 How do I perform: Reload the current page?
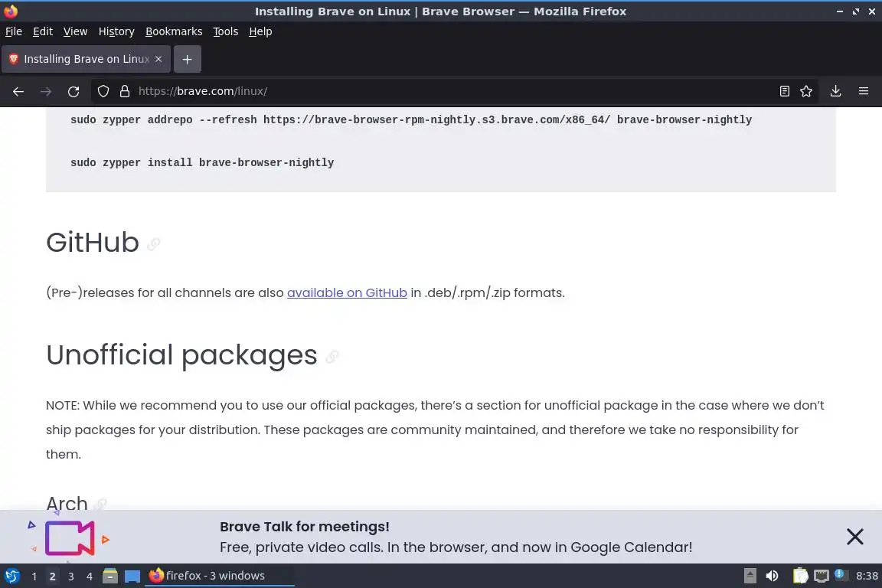[73, 91]
